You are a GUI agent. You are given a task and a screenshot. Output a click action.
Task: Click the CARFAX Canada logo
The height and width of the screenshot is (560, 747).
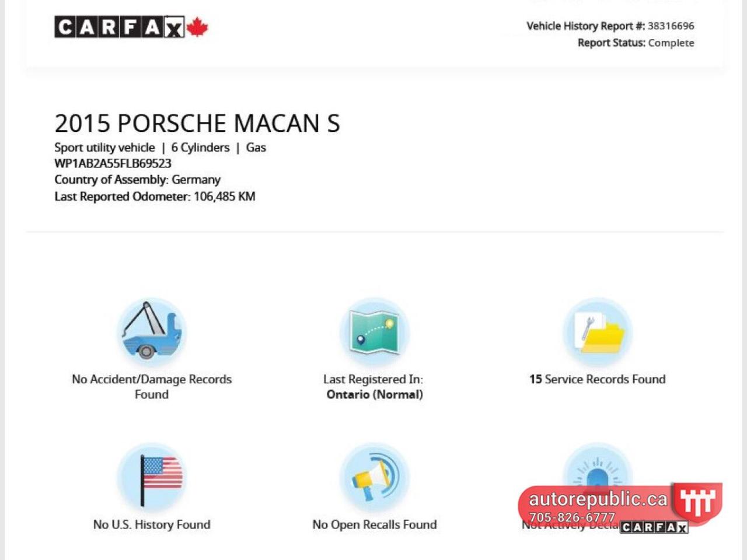[x=131, y=27]
